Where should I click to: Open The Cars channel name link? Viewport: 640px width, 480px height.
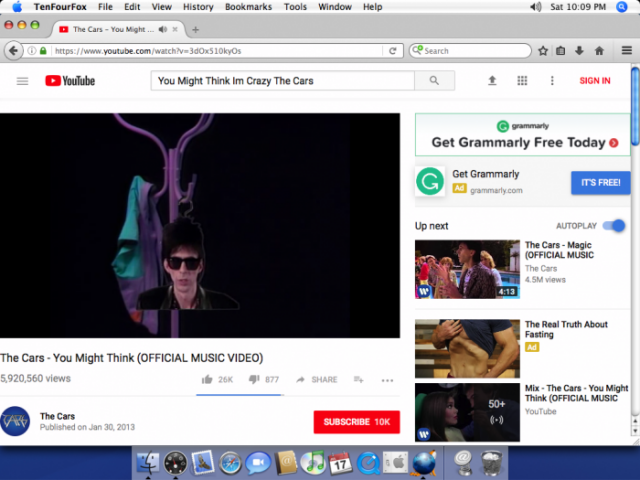[57, 416]
